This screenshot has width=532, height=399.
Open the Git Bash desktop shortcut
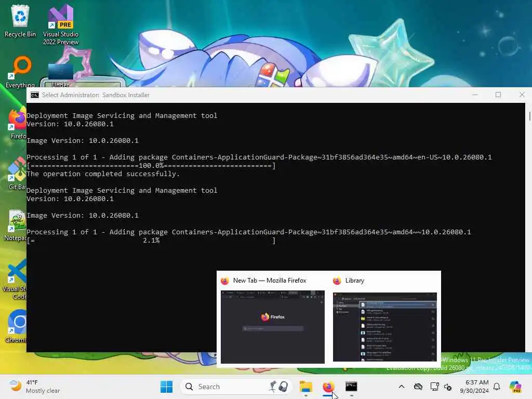point(17,174)
